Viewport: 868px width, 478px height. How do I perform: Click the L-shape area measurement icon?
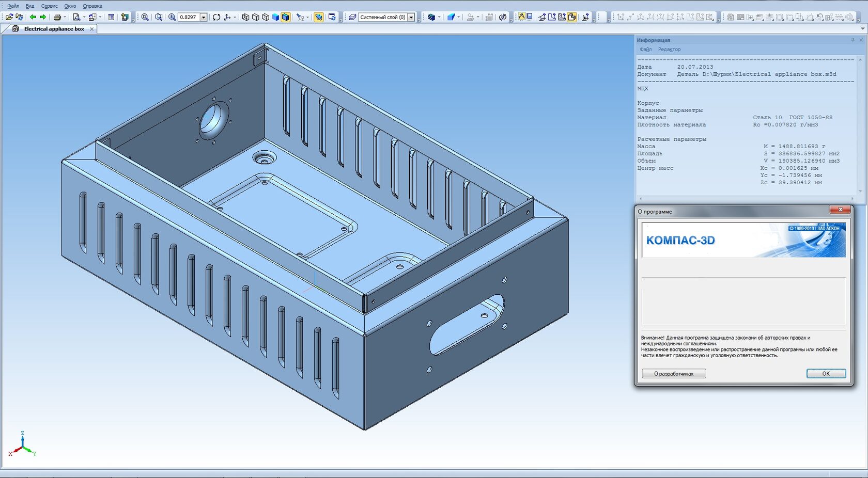[552, 17]
